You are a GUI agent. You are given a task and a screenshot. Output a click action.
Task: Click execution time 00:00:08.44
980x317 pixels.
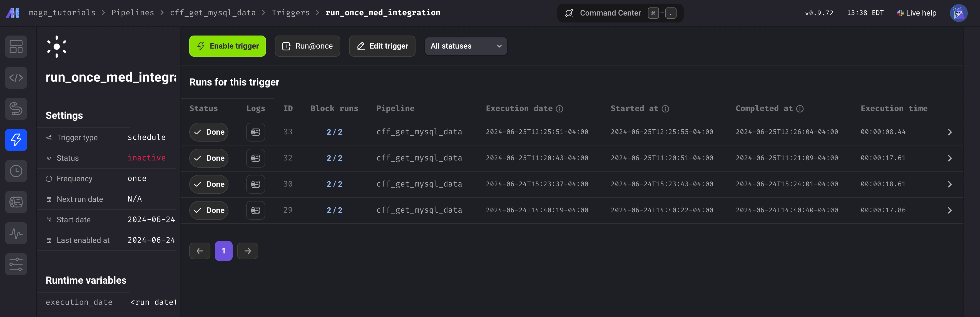click(883, 132)
